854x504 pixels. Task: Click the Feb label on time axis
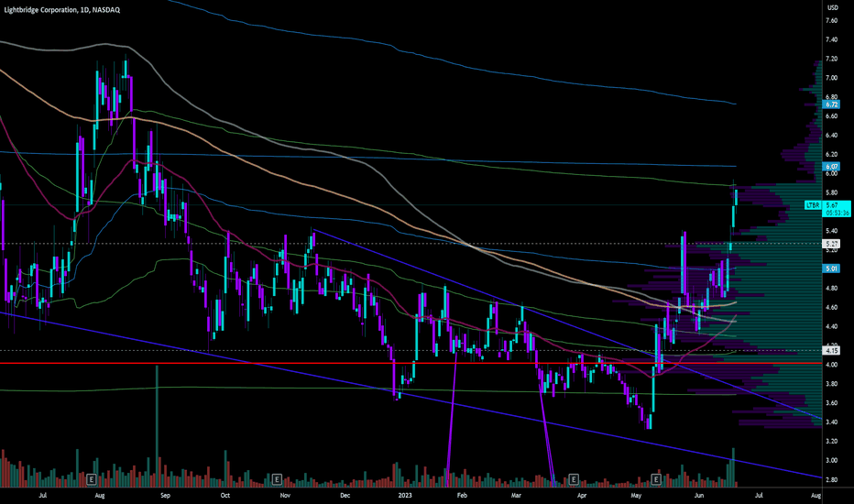462,495
